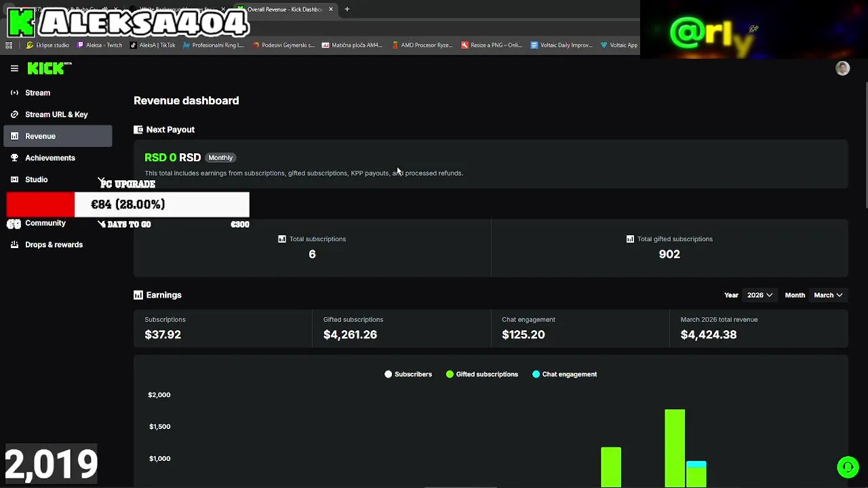This screenshot has height=488, width=868.
Task: Click the Revenue dashboard heading
Action: pyautogui.click(x=186, y=100)
